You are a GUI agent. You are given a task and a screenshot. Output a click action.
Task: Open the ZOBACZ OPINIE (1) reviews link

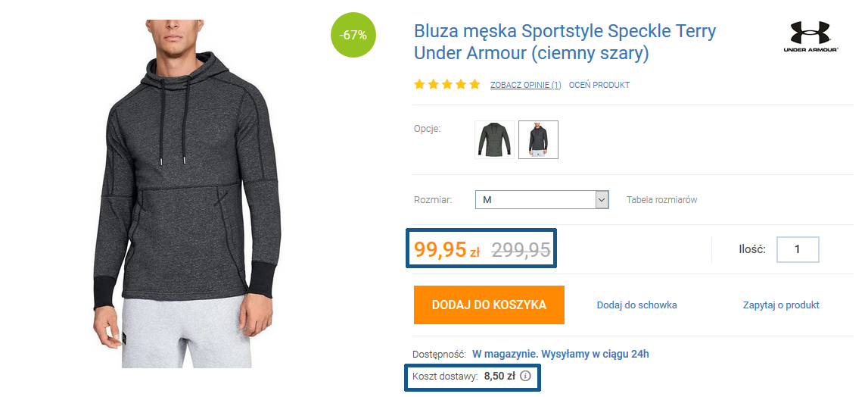point(525,85)
